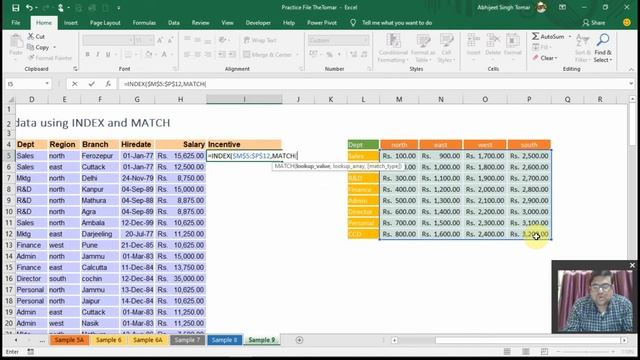This screenshot has height=360, width=640.
Task: Click Cell Styles icon
Action: point(447,41)
